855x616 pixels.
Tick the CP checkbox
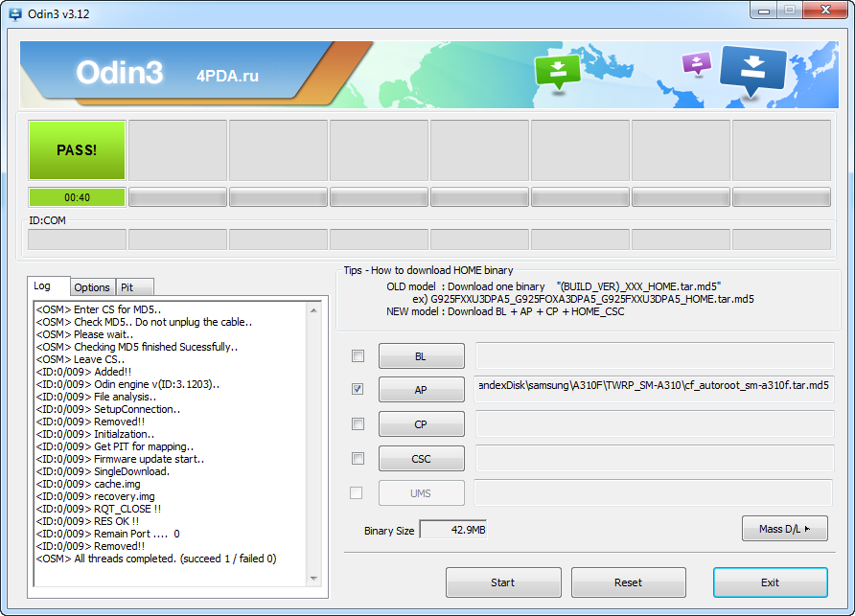pos(358,423)
